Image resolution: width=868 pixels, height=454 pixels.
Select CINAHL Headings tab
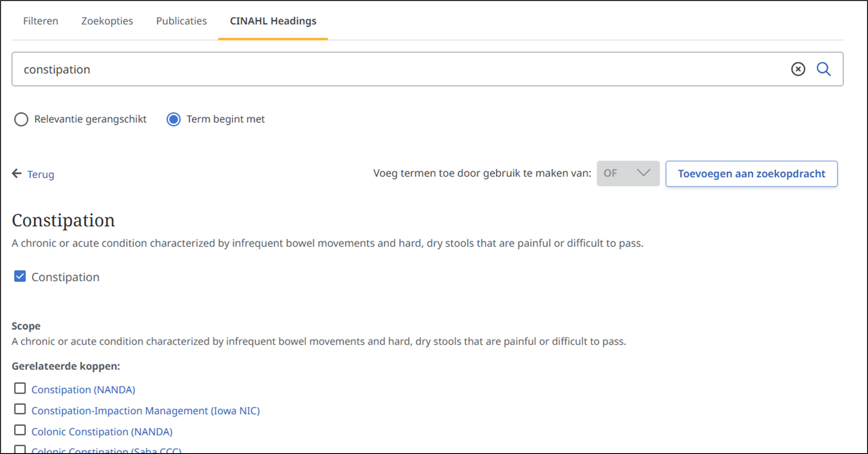273,21
